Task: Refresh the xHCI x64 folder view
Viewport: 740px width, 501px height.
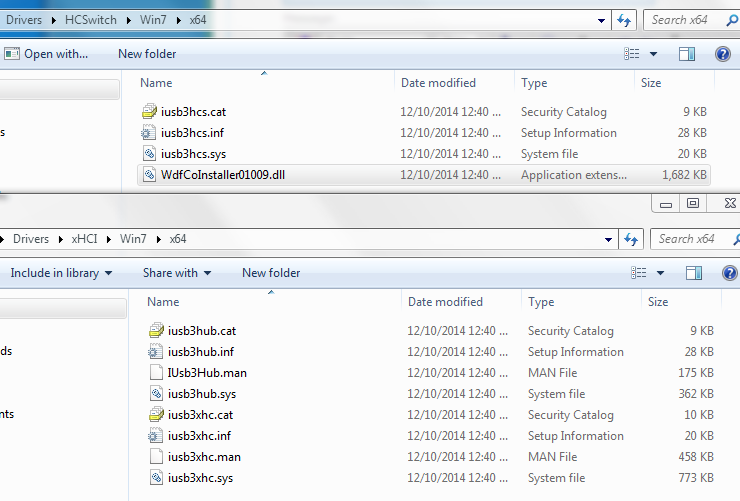Action: coord(631,239)
